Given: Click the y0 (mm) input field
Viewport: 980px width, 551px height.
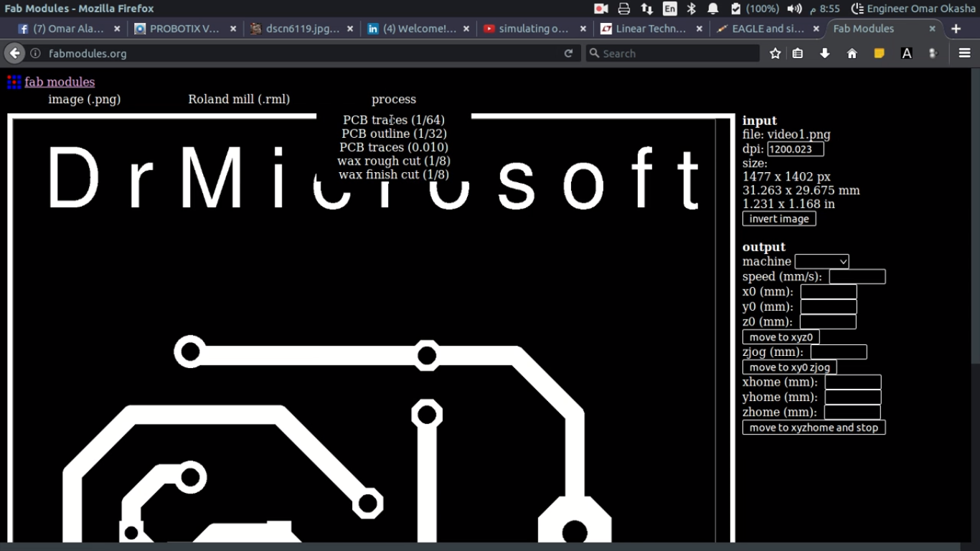Looking at the screenshot, I should pos(829,307).
